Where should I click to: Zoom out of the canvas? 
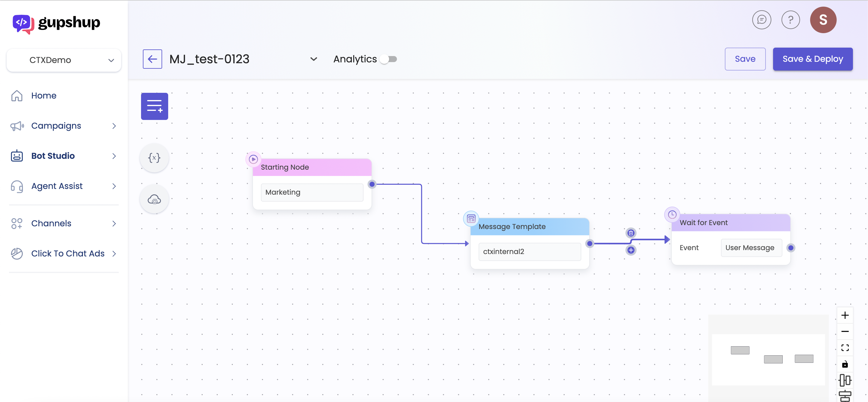click(x=845, y=331)
